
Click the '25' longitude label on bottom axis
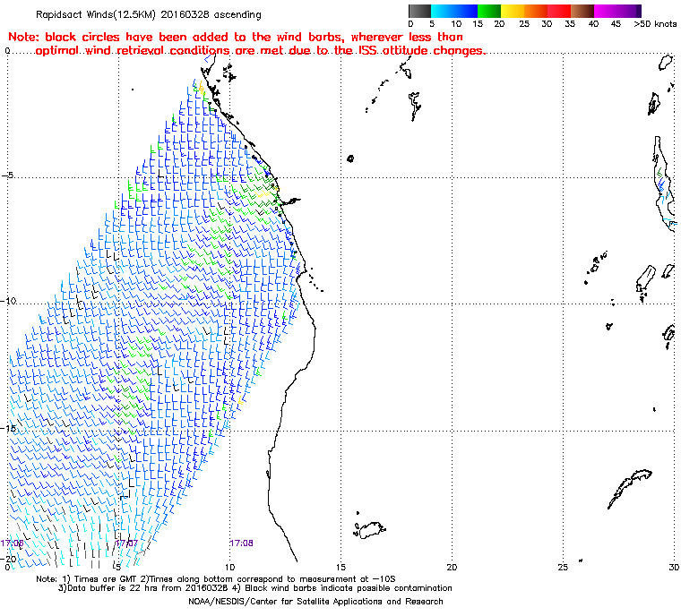[563, 567]
